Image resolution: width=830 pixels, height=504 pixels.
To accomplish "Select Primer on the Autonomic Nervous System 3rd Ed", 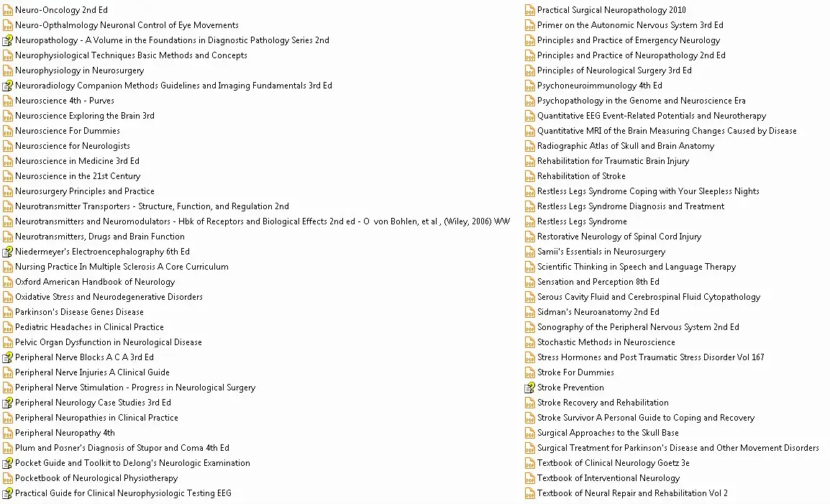I will coord(630,25).
